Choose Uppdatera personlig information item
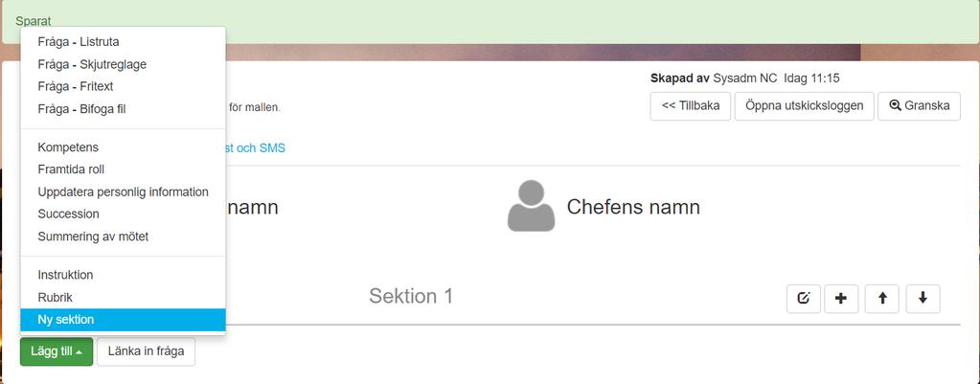This screenshot has height=384, width=980. coord(124,192)
